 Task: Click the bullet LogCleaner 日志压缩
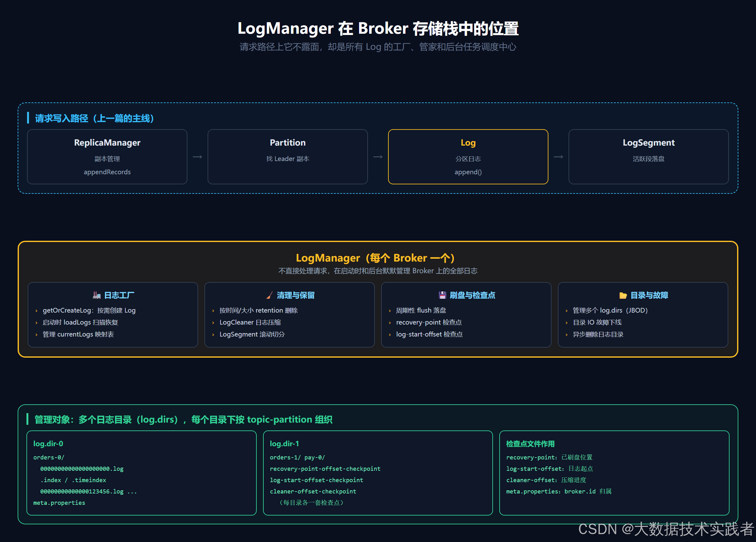tap(250, 322)
